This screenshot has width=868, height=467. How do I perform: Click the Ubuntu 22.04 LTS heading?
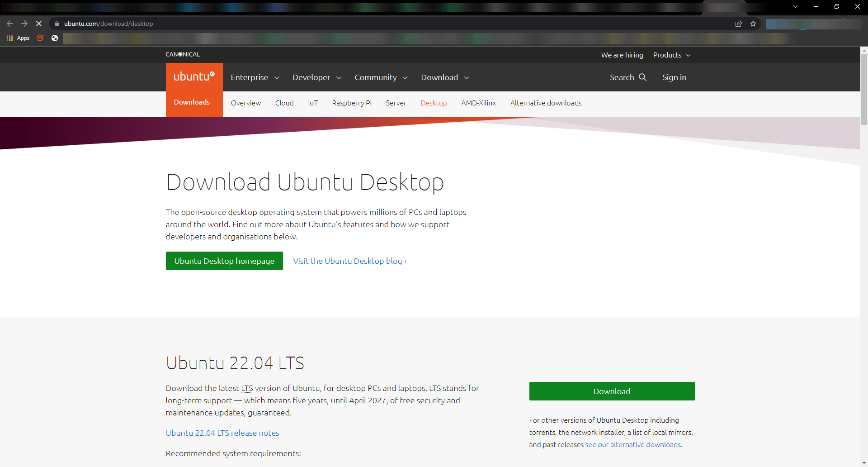(235, 363)
